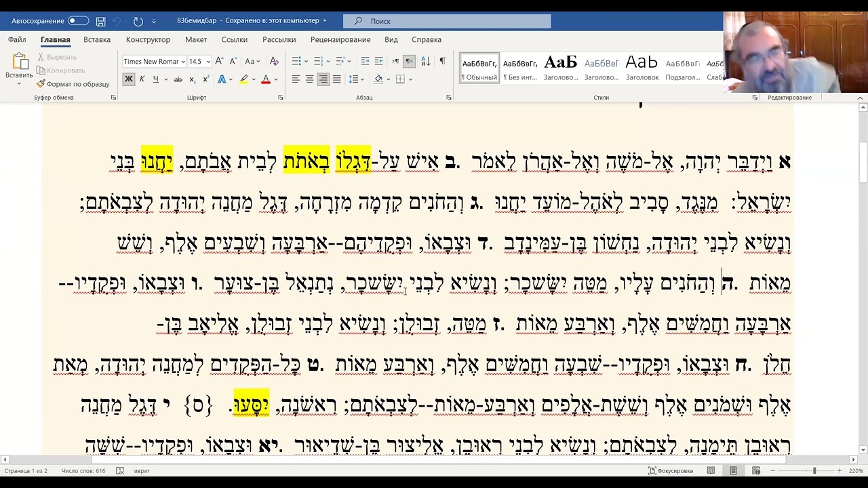Switch to the Вставка tab

pyautogui.click(x=97, y=40)
